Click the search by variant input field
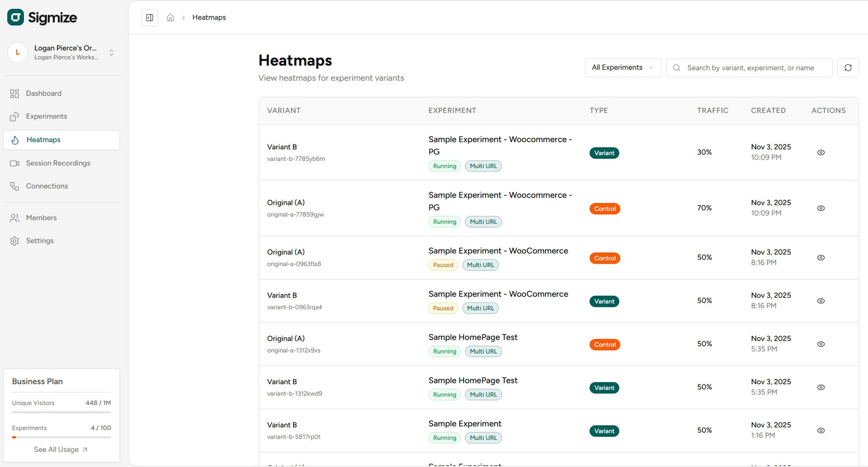Viewport: 868px width, 467px height. point(750,68)
